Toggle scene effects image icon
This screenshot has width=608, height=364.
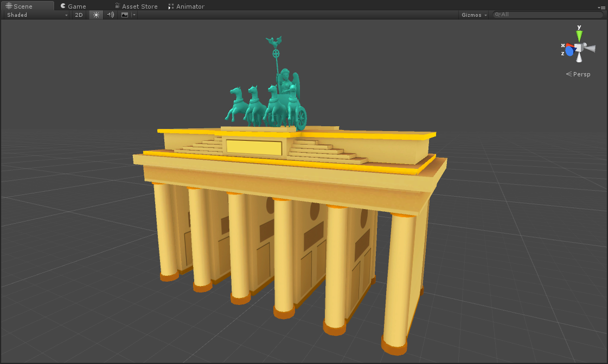point(124,15)
